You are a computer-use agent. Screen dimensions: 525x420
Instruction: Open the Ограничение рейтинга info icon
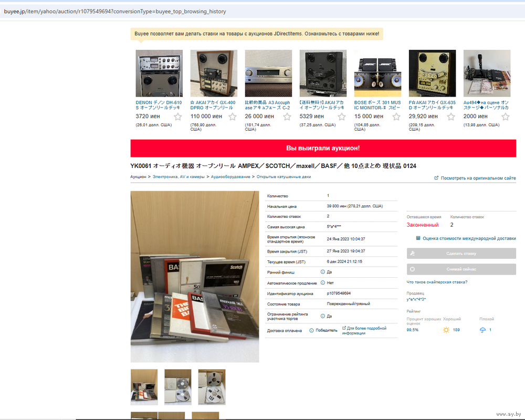[x=323, y=316]
